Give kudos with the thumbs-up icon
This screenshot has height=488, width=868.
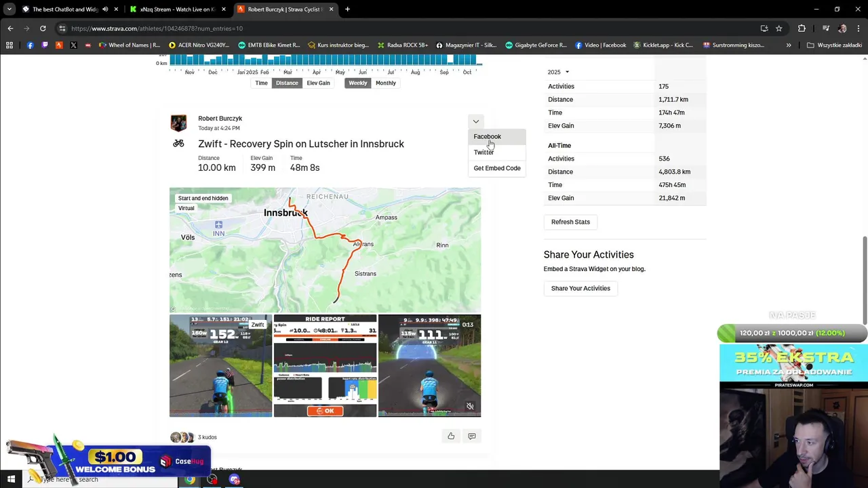[451, 436]
